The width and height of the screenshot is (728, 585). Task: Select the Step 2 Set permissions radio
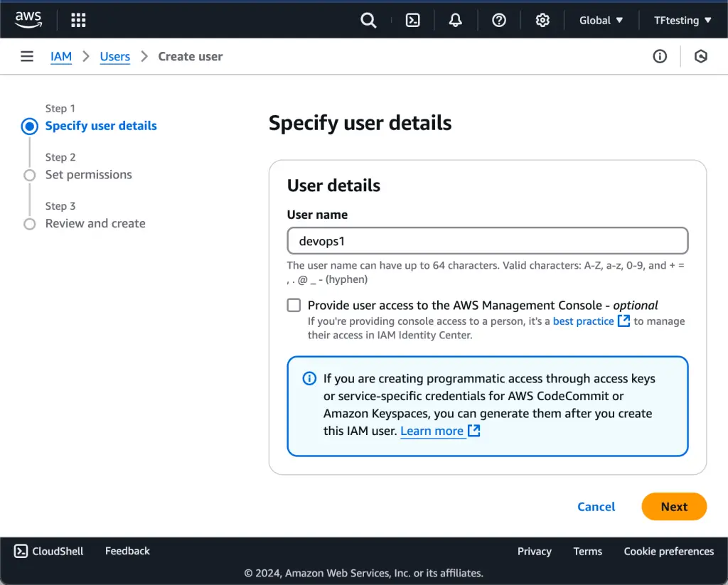29,175
